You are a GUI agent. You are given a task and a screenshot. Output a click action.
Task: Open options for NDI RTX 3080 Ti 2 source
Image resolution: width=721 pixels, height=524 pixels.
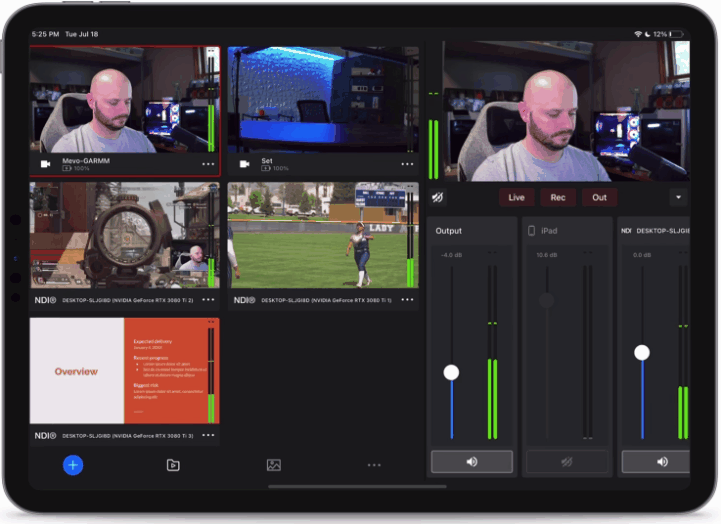[208, 300]
